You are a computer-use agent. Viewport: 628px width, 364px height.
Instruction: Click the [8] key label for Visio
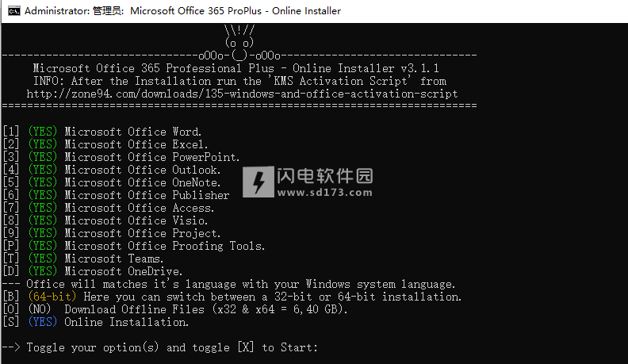coord(11,220)
